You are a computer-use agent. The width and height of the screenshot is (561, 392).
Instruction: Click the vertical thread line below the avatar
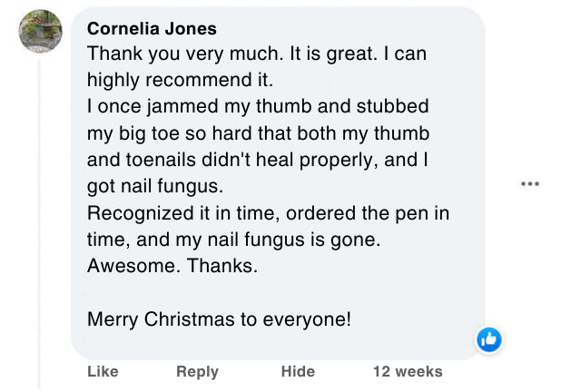click(x=40, y=227)
